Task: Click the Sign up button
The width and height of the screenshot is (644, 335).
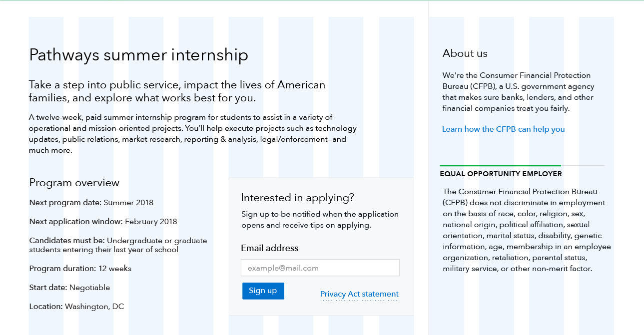Action: pos(263,291)
